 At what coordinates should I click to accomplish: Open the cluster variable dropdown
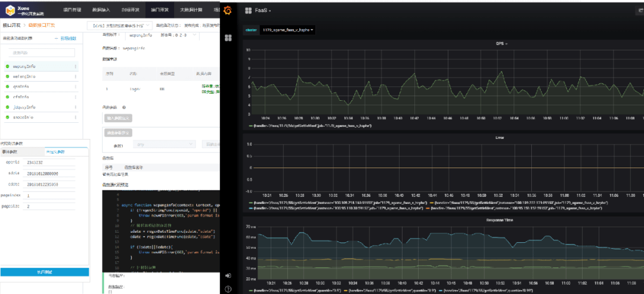(x=287, y=29)
